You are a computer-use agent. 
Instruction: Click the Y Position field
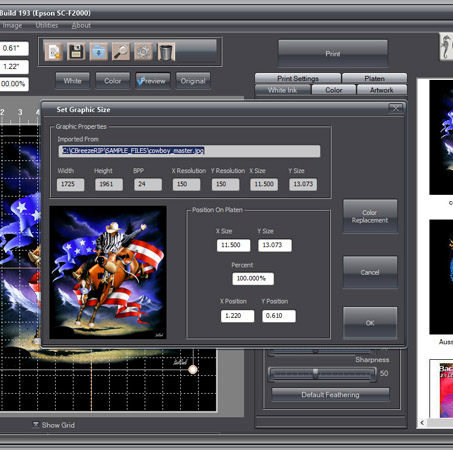(279, 316)
